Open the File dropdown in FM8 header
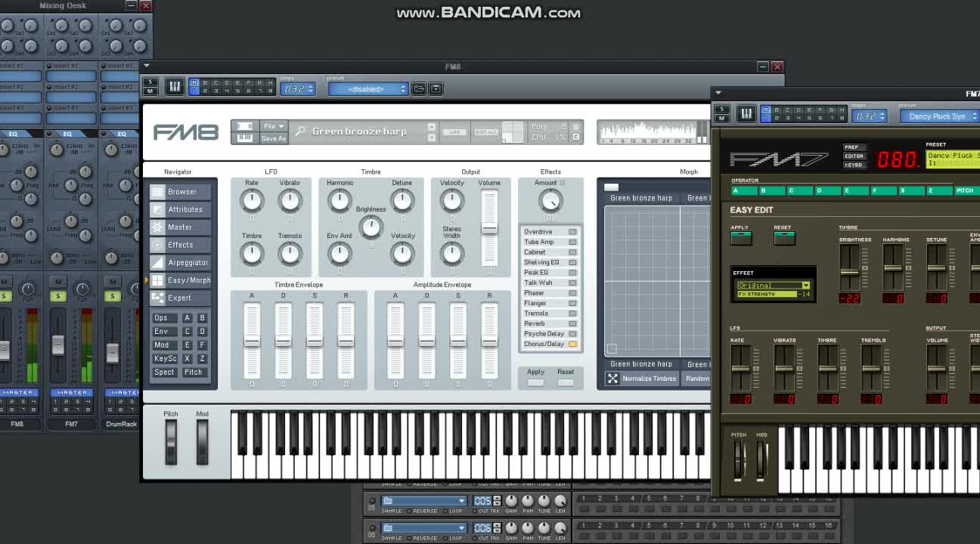Viewport: 980px width, 544px height. (x=274, y=126)
